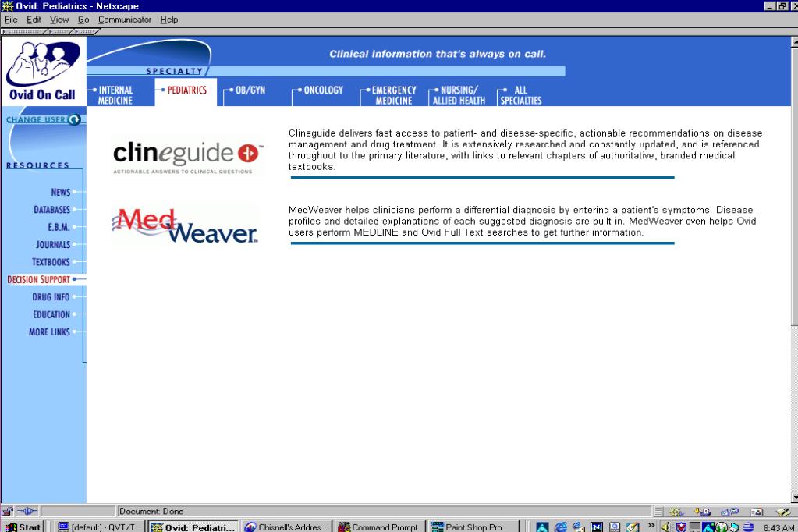Open the Drug Info resource link
This screenshot has height=532, width=798.
click(51, 296)
